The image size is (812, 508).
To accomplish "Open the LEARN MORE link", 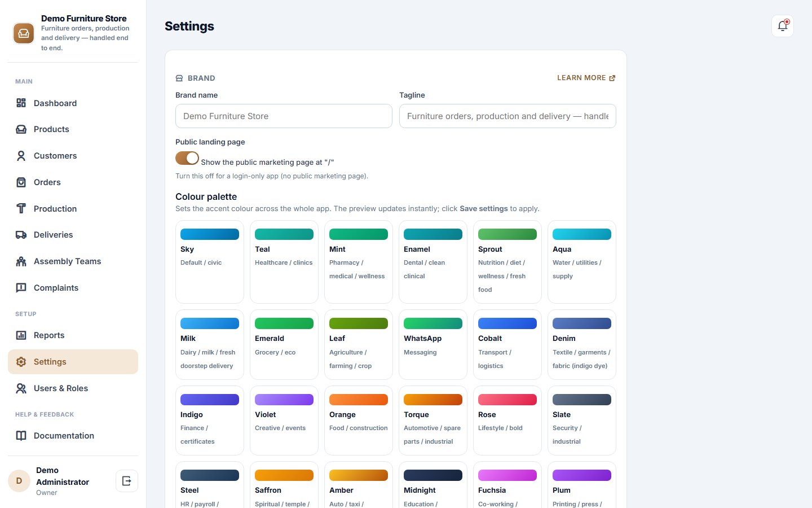I will (586, 78).
